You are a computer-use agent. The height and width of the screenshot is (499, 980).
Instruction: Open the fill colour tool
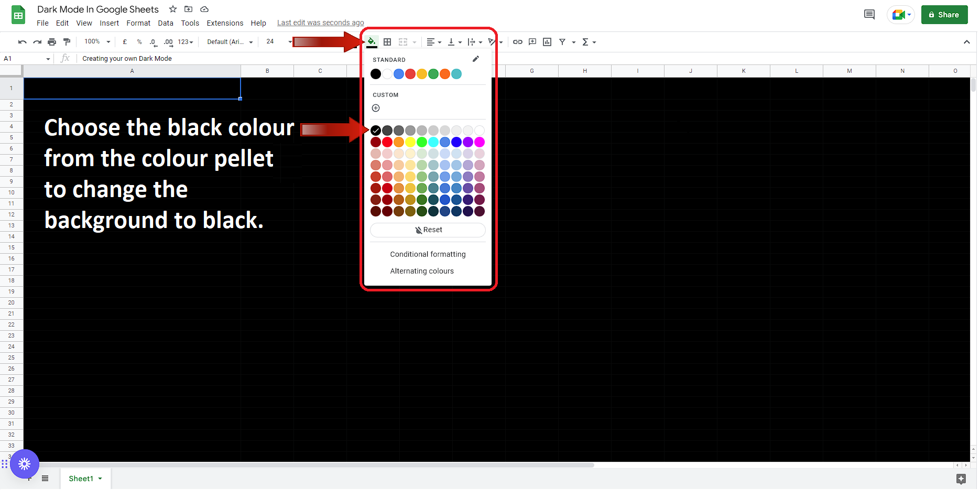[372, 41]
